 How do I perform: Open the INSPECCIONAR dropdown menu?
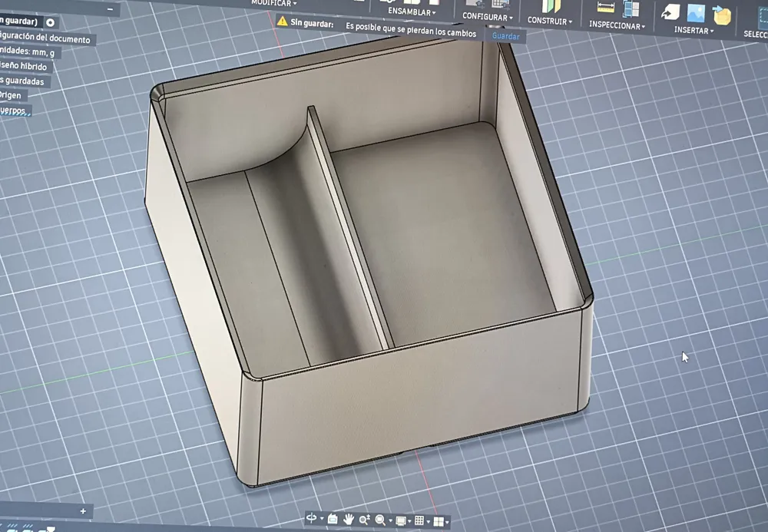click(x=617, y=25)
